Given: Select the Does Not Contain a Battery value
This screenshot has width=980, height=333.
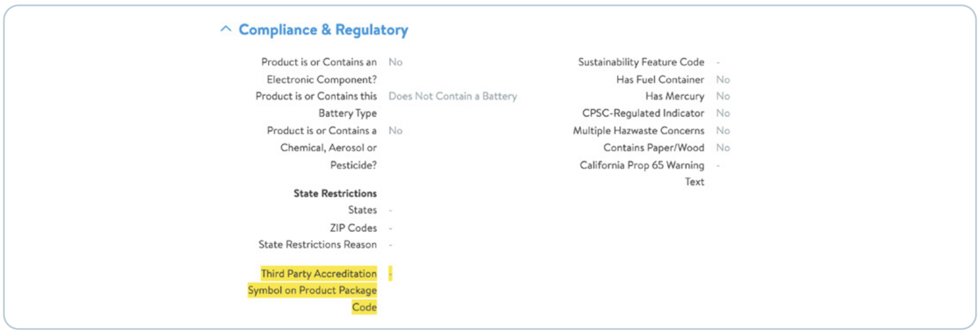Looking at the screenshot, I should pos(452,96).
